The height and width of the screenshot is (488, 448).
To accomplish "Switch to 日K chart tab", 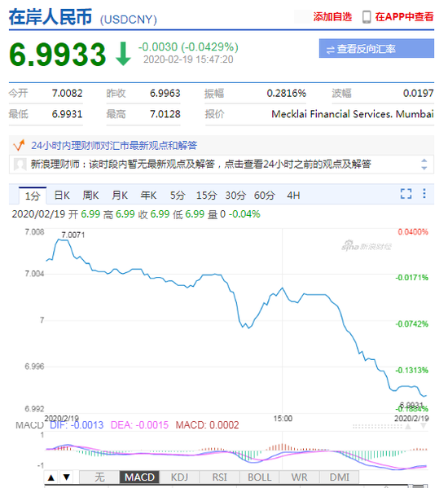I will click(x=62, y=196).
